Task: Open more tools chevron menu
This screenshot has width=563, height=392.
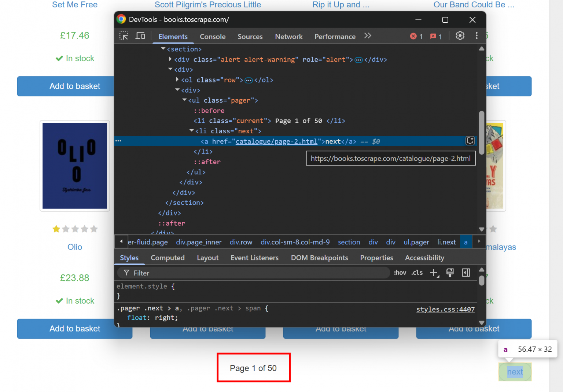Action: tap(368, 36)
